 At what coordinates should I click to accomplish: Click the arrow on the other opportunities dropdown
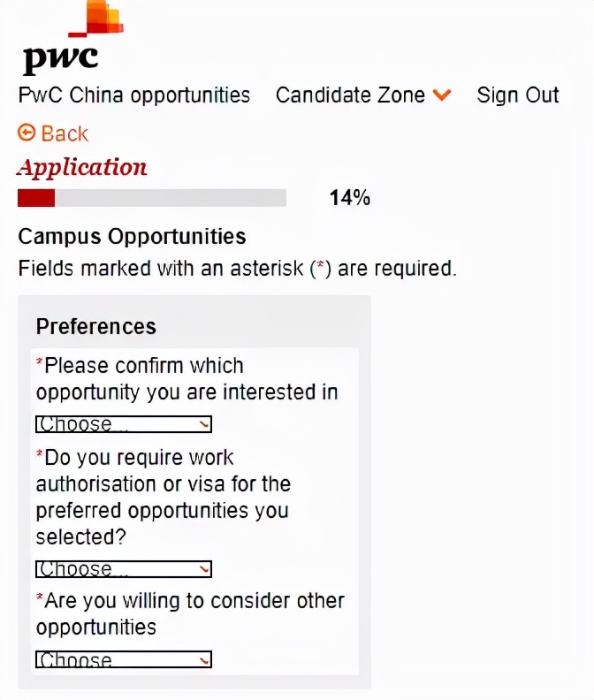coord(205,660)
